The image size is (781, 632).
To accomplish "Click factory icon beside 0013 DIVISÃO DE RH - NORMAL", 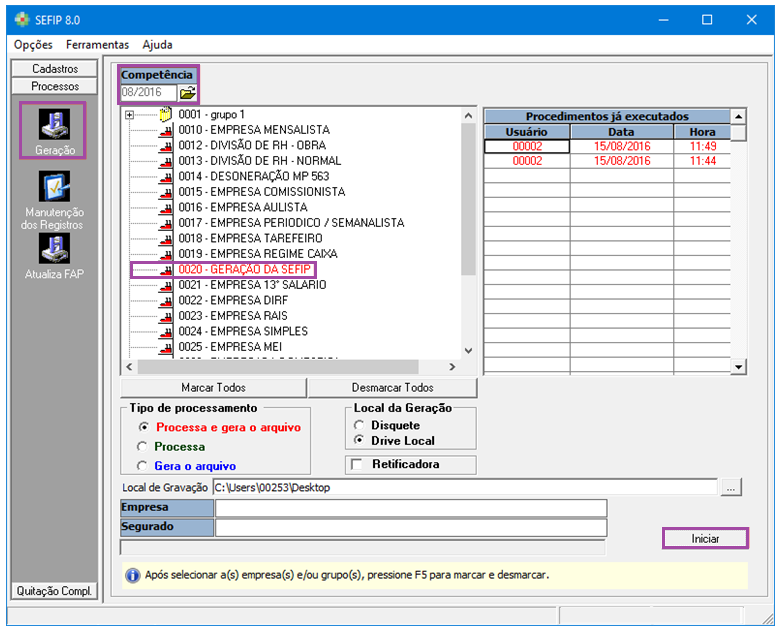I will pyautogui.click(x=166, y=161).
